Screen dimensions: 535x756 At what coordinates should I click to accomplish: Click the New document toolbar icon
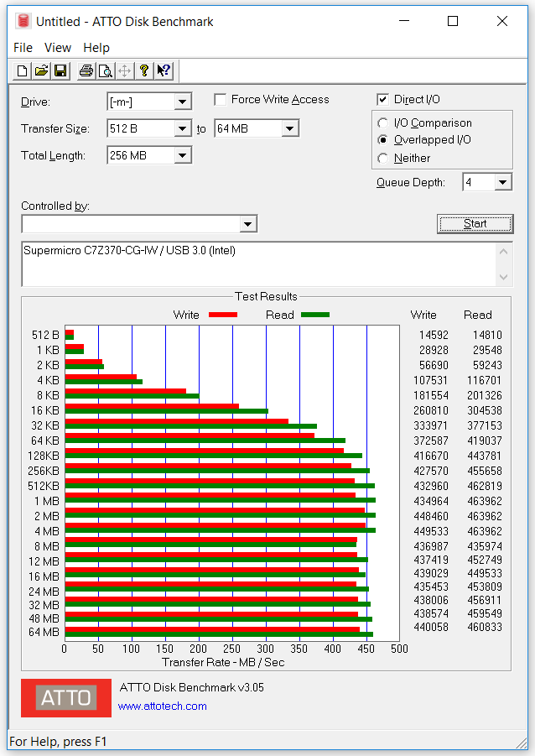tap(22, 71)
